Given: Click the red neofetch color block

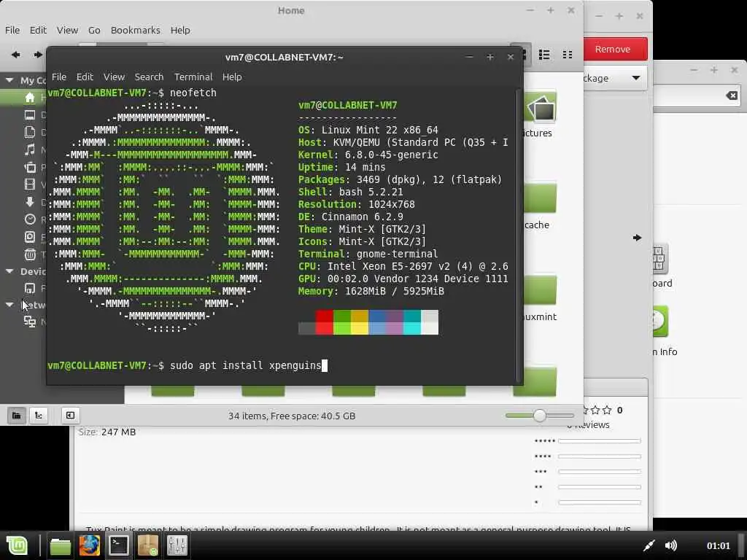Looking at the screenshot, I should click(324, 322).
